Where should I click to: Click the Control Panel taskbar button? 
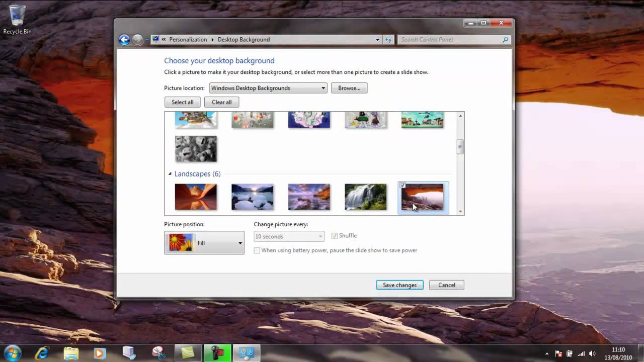(x=247, y=353)
